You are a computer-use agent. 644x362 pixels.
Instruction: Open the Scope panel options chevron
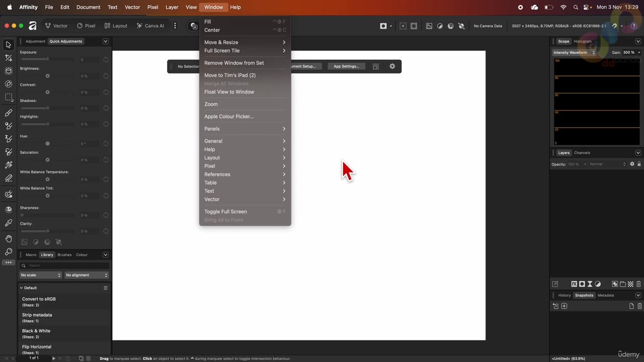[638, 41]
